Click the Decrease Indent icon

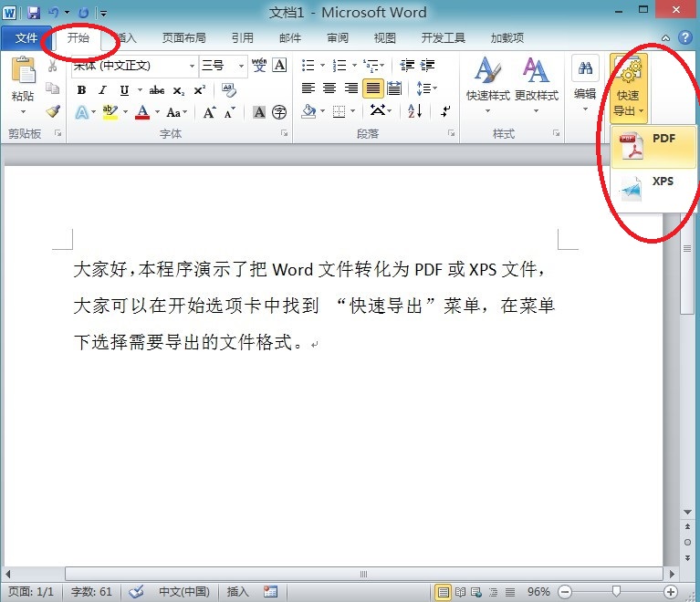pyautogui.click(x=407, y=65)
